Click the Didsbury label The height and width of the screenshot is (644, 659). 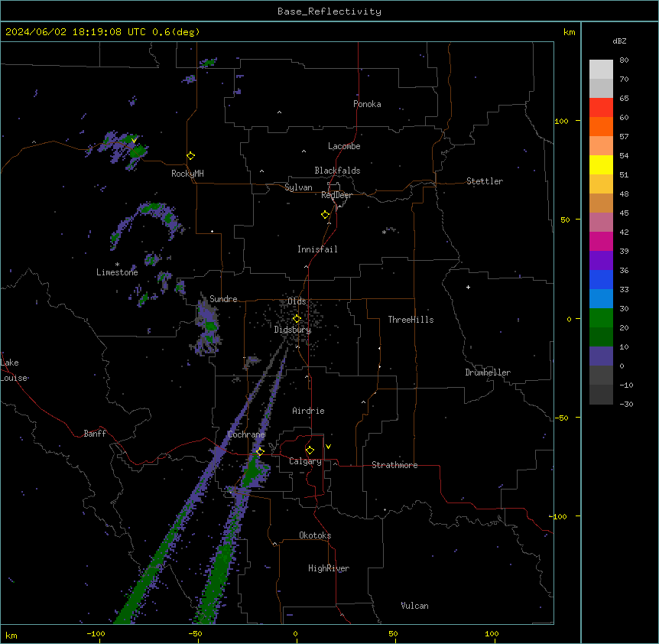[293, 330]
